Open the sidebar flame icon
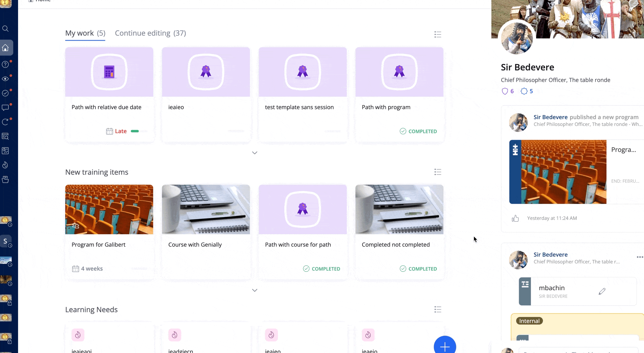Image resolution: width=644 pixels, height=353 pixels. (x=5, y=165)
